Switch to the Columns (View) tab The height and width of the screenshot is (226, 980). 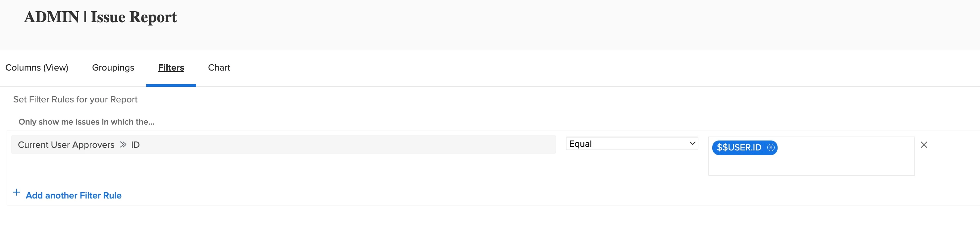point(37,68)
